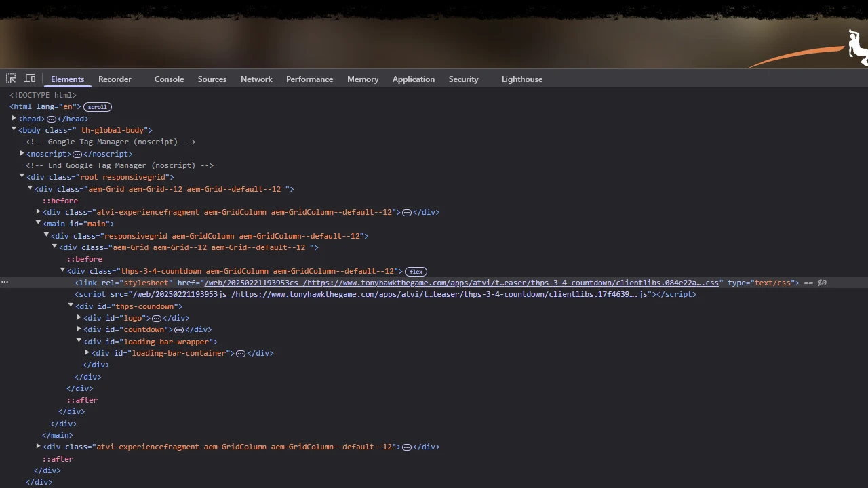The width and height of the screenshot is (868, 488).
Task: Open the Application tab
Action: pos(414,79)
